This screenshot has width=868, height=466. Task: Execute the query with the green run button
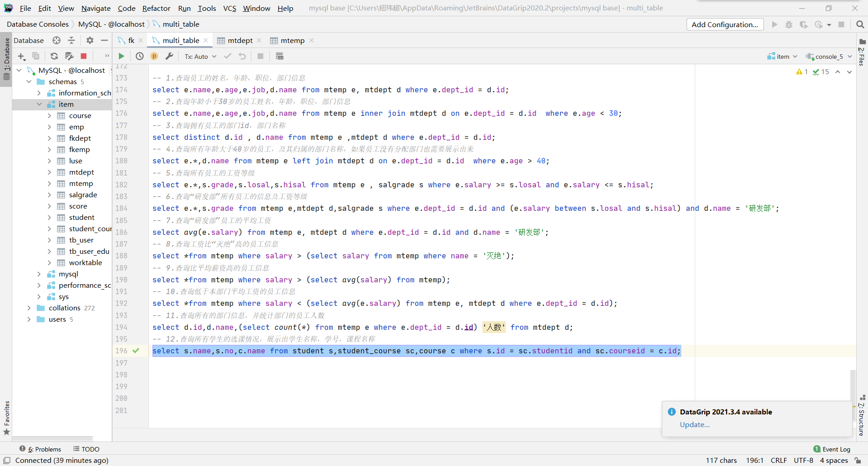121,56
